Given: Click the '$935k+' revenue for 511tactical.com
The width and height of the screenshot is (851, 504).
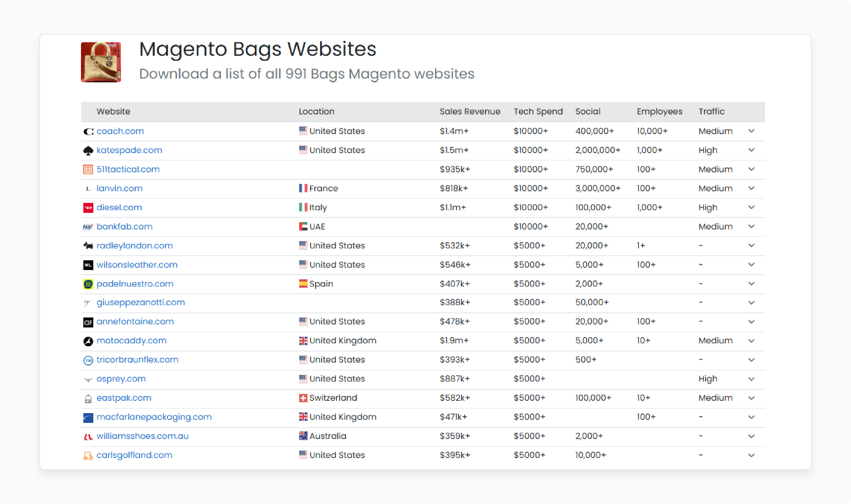Looking at the screenshot, I should 455,169.
